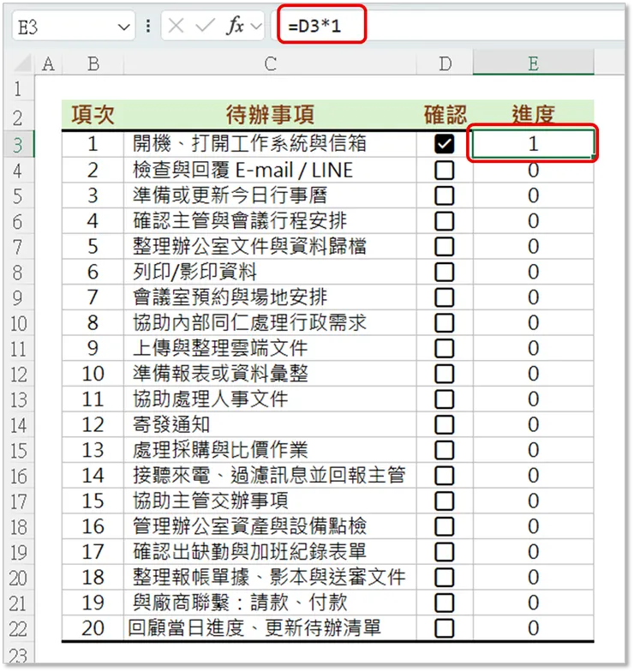Click the cell 確認出缺勤與加班紀錄表單
Image resolution: width=634 pixels, height=672 pixels.
tap(270, 552)
